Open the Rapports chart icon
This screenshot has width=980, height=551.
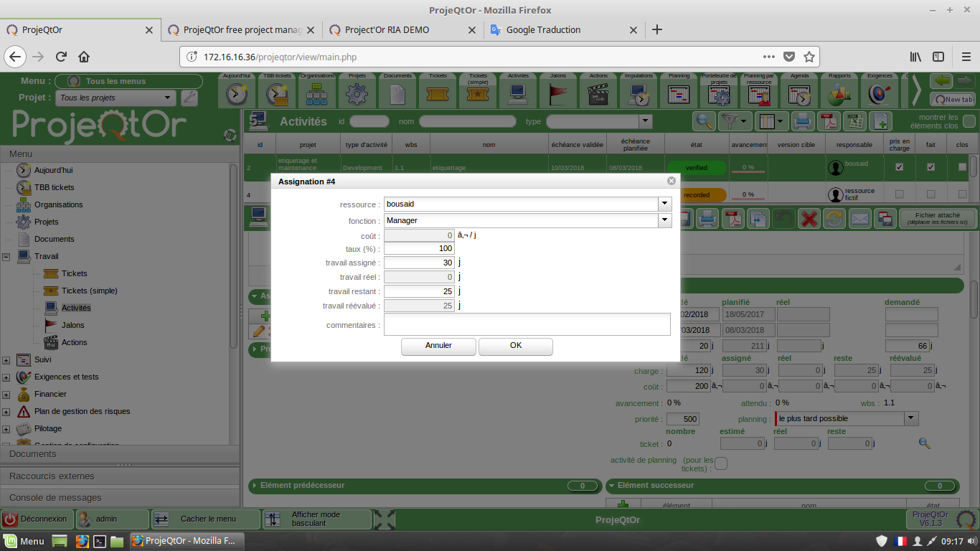[x=839, y=93]
